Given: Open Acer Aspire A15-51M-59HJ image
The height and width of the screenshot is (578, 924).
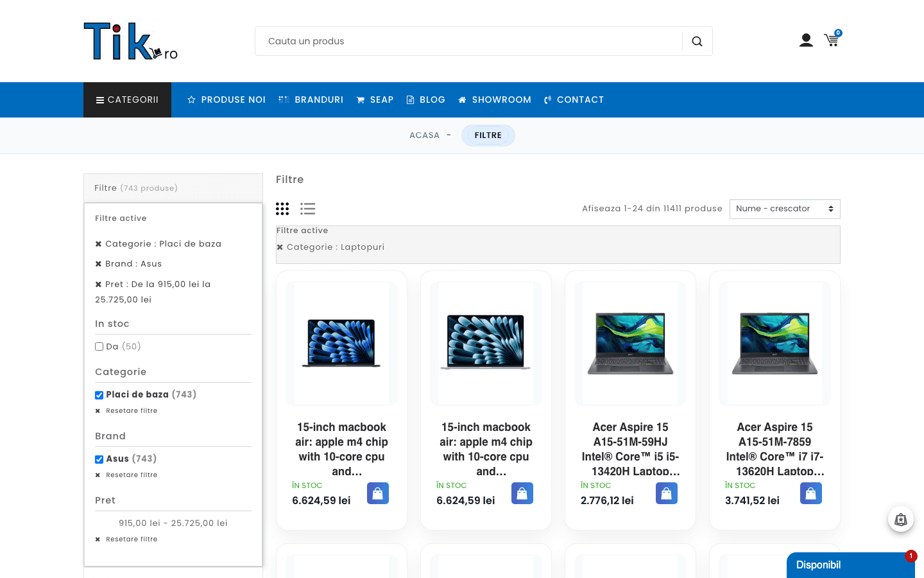Looking at the screenshot, I should click(x=630, y=344).
